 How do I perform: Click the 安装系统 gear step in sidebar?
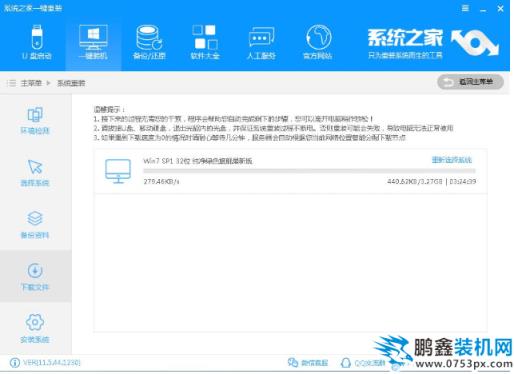coord(35,329)
